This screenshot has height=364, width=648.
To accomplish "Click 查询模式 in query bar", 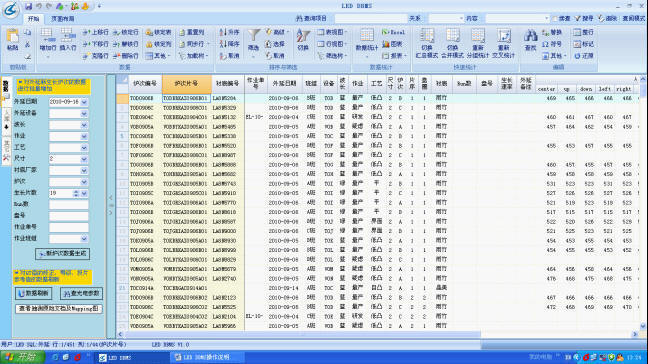I will point(633,19).
